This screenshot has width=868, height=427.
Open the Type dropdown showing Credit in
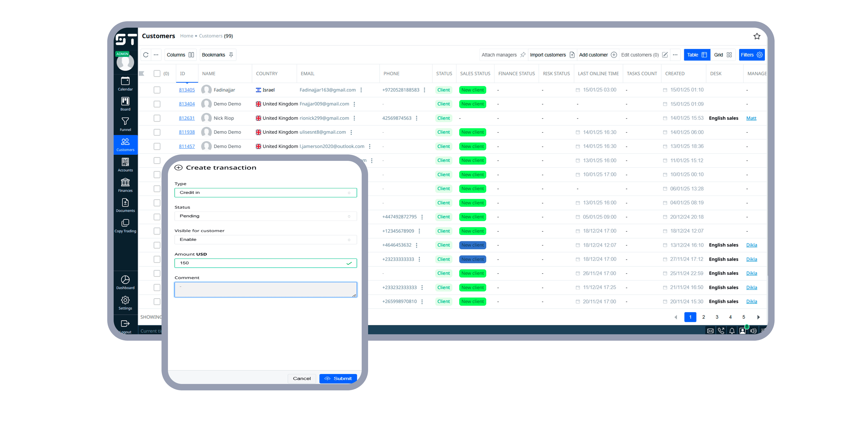tap(265, 192)
